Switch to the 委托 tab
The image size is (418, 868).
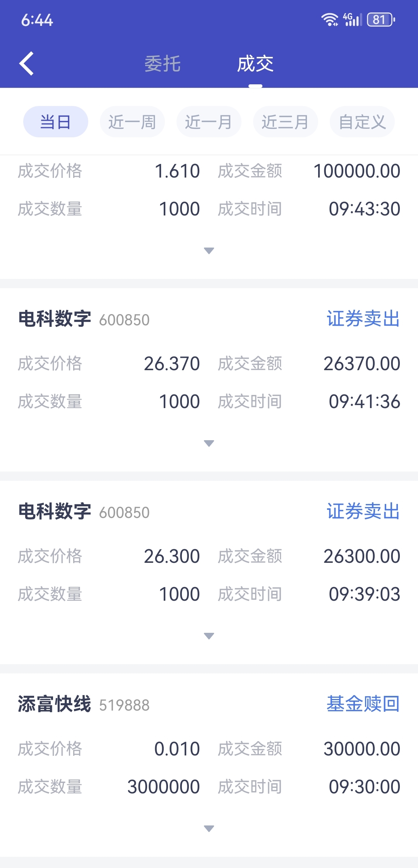163,64
